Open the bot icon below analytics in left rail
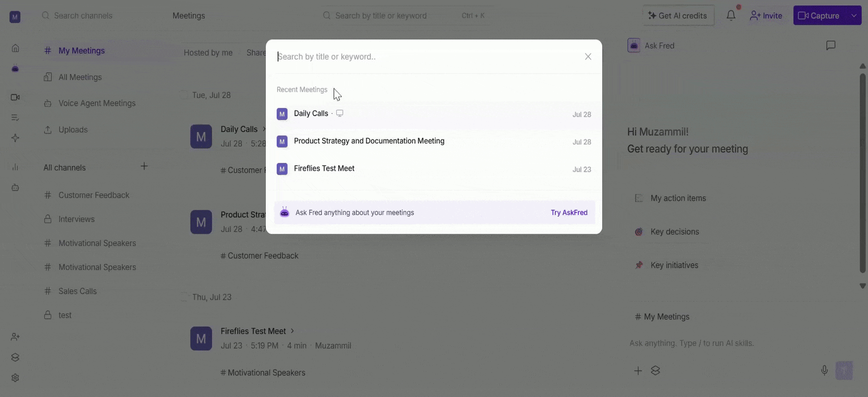Screen dimensions: 868x397 point(15,187)
